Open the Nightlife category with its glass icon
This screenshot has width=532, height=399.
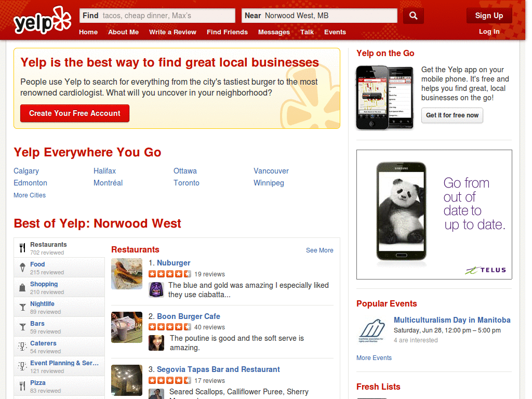[x=23, y=307]
